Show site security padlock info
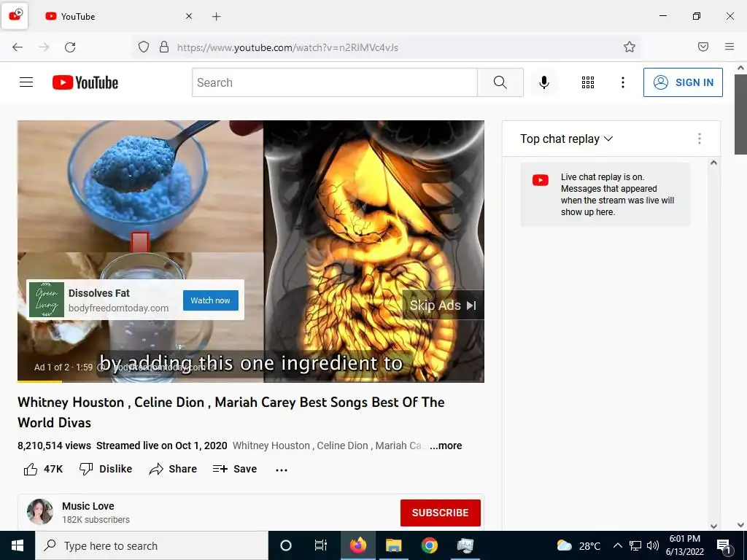The height and width of the screenshot is (560, 747). (164, 47)
